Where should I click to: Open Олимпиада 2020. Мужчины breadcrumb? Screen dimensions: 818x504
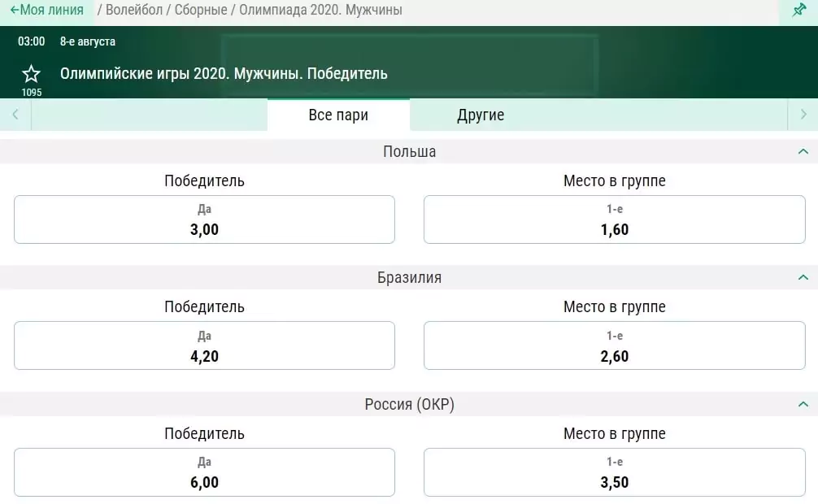tap(320, 10)
